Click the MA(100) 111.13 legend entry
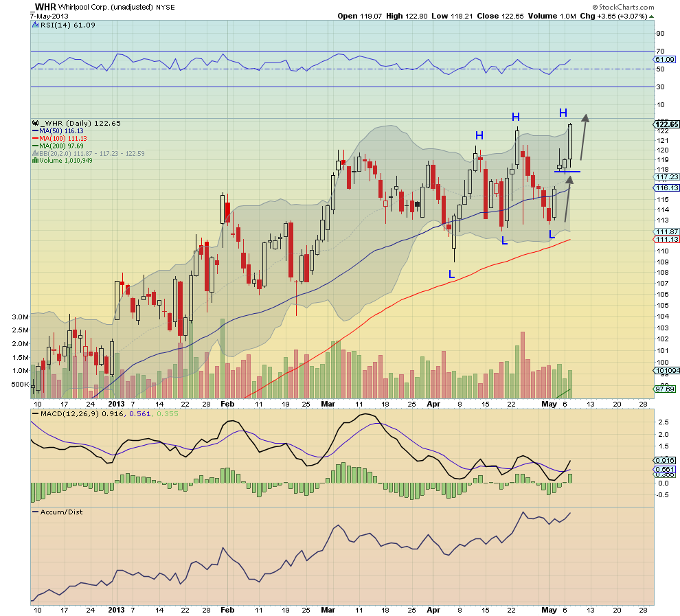This screenshot has height=616, width=680. pos(63,139)
